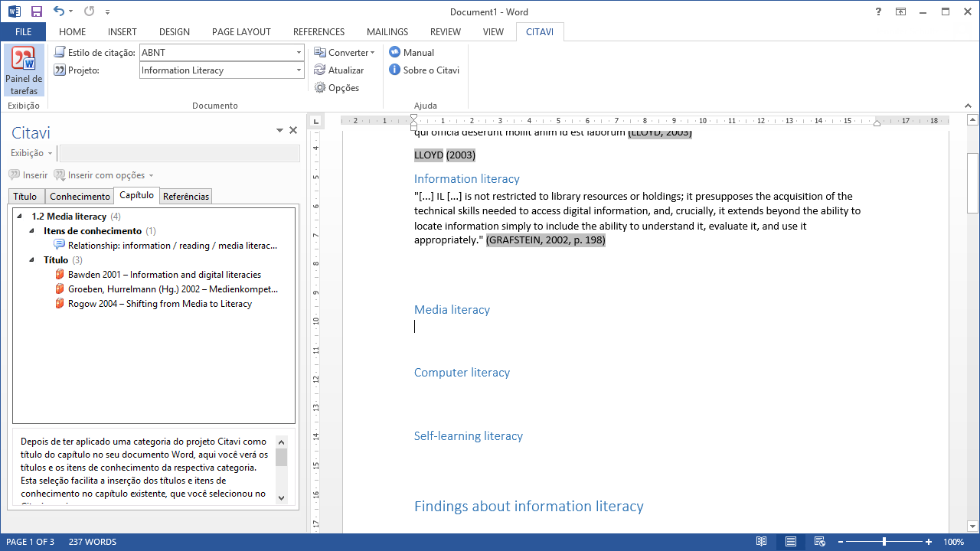Switch to the Título tab in Citavi pane

pos(25,197)
